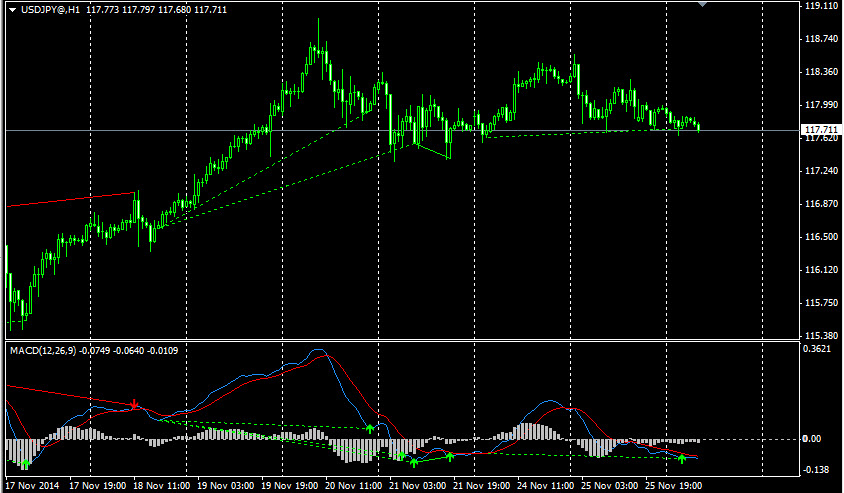Viewport: 844px width, 493px height.
Task: Click the 20 Nov 11:00 time label
Action: [354, 485]
